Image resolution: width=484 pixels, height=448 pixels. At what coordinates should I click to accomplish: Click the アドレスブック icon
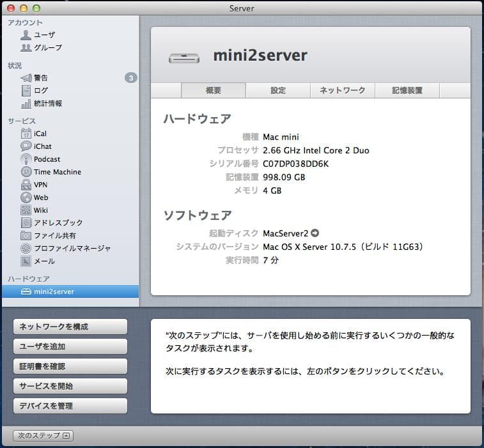pos(26,223)
